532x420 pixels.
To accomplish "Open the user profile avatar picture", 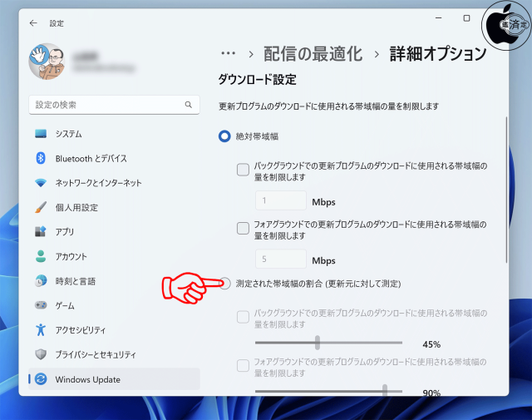I will coord(47,62).
